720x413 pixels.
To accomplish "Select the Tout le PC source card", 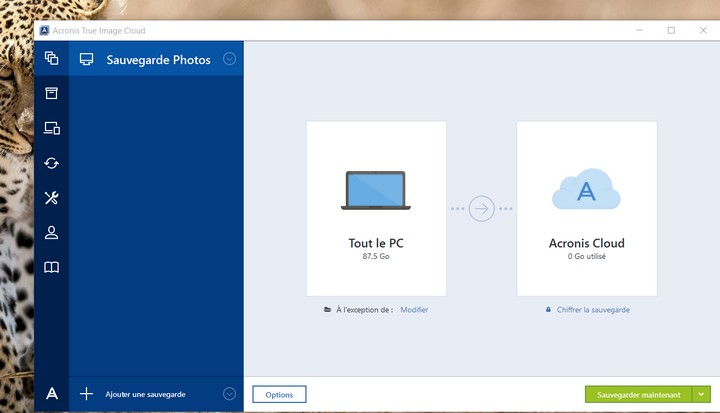I will [x=376, y=209].
